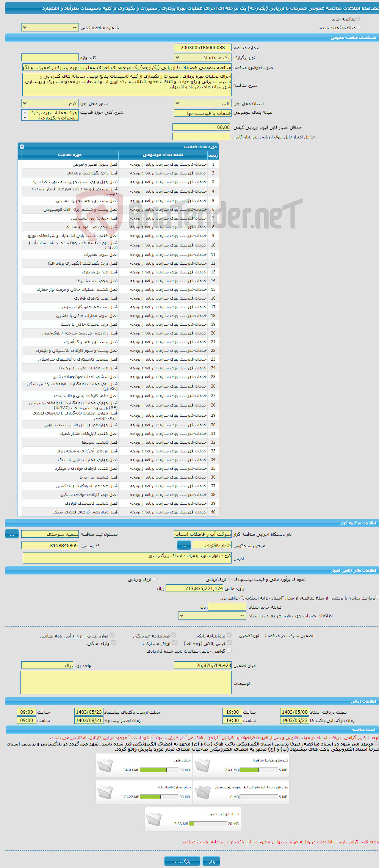Image resolution: width=379 pixels, height=868 pixels.
Task: Select the مناقصه جدید radio button
Action: pyautogui.click(x=359, y=19)
